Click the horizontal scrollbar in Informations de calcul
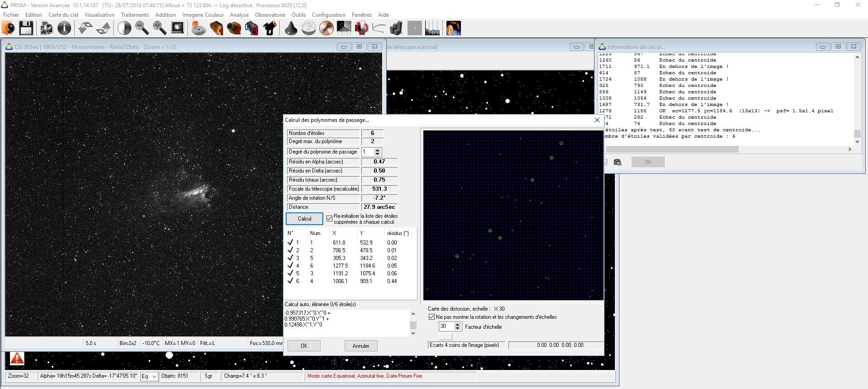Viewport: 868px width, 389px height. pyautogui.click(x=672, y=149)
